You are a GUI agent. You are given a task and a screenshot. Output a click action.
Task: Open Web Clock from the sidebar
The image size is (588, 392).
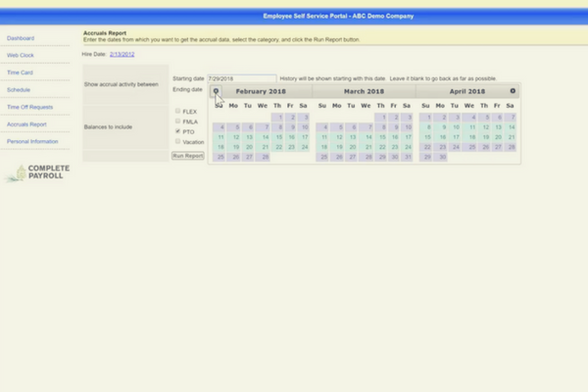click(21, 55)
